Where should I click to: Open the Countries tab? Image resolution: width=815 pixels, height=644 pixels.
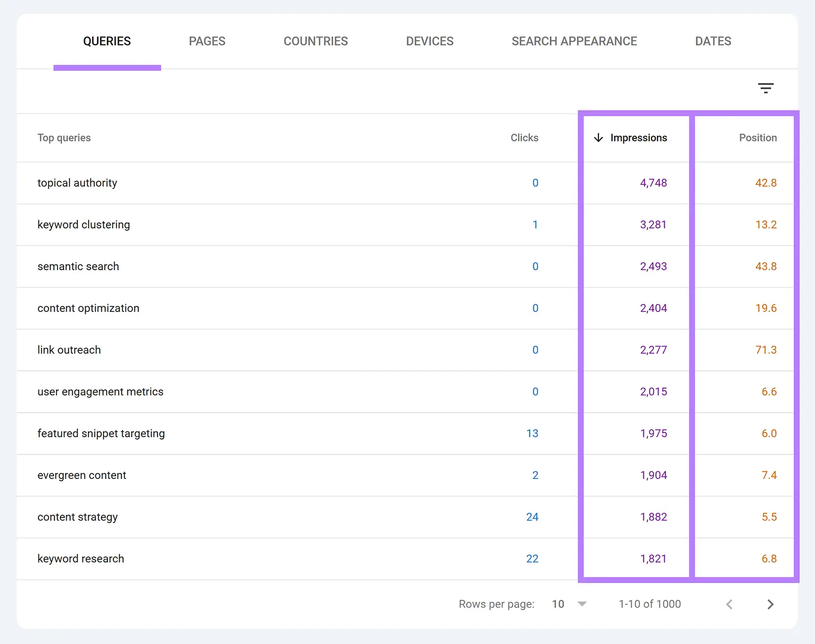pyautogui.click(x=316, y=41)
